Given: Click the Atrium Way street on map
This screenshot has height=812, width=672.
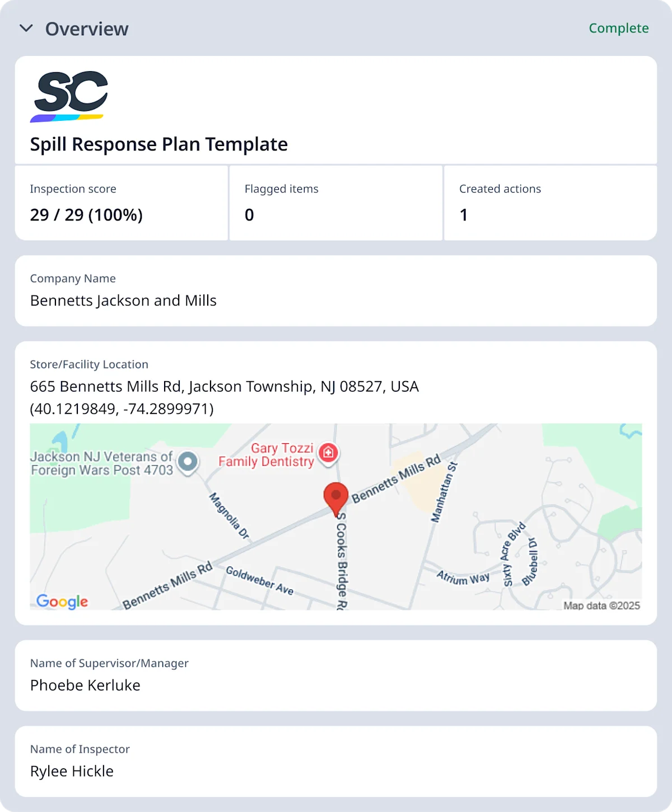Looking at the screenshot, I should [x=463, y=578].
